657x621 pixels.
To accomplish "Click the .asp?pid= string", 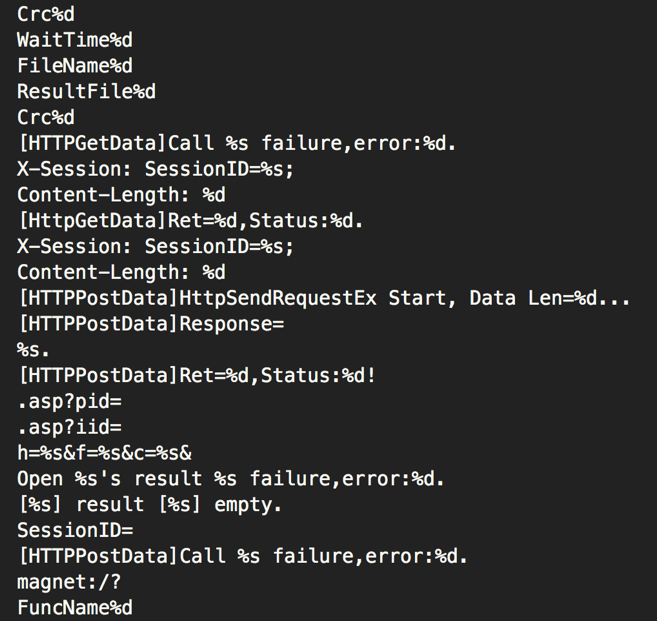I will [70, 402].
